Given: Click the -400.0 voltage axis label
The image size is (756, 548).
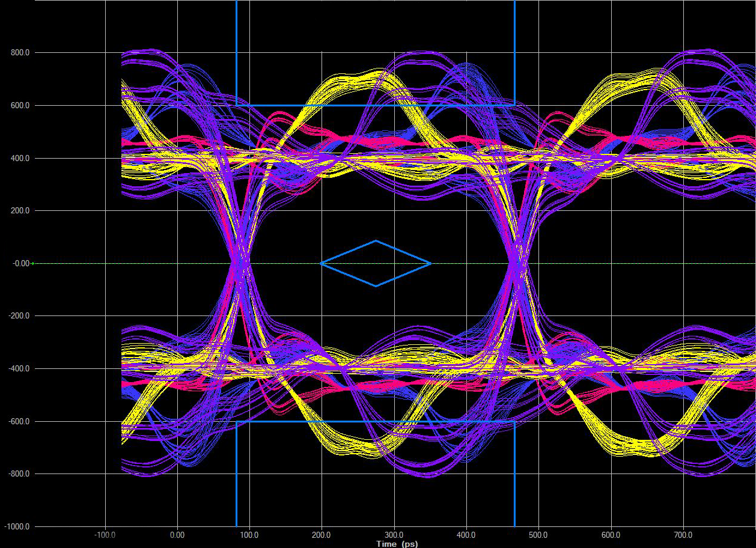Looking at the screenshot, I should [19, 369].
